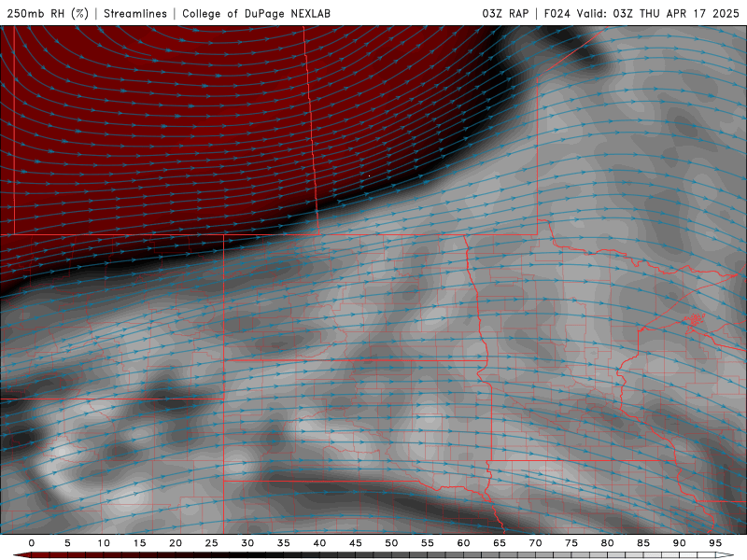
Task: Click the "College of DuPage NEXLAB" text
Action: click(x=256, y=13)
